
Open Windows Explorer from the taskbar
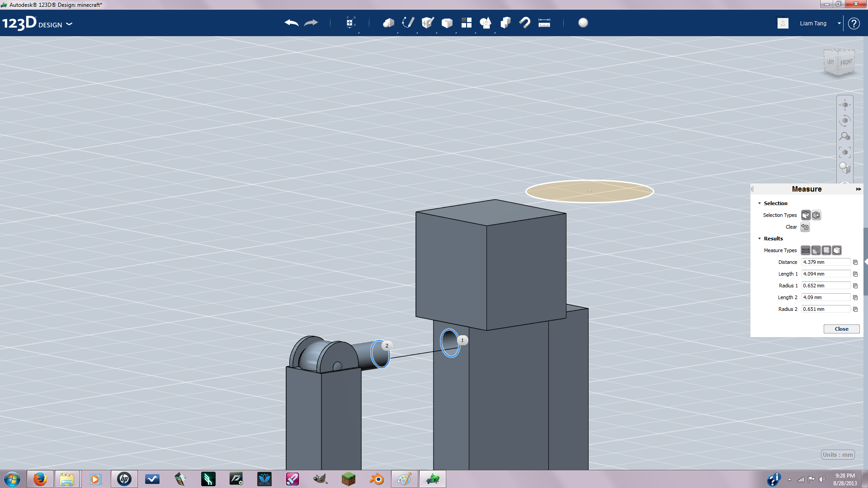click(x=67, y=479)
